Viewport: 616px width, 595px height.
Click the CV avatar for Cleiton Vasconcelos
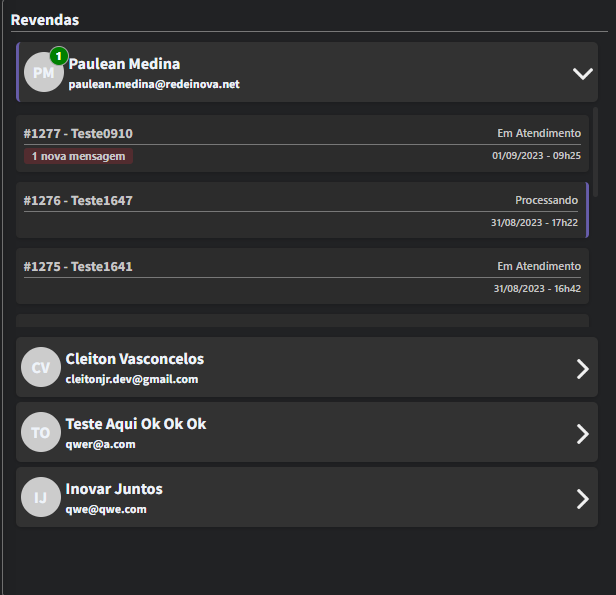tap(40, 367)
